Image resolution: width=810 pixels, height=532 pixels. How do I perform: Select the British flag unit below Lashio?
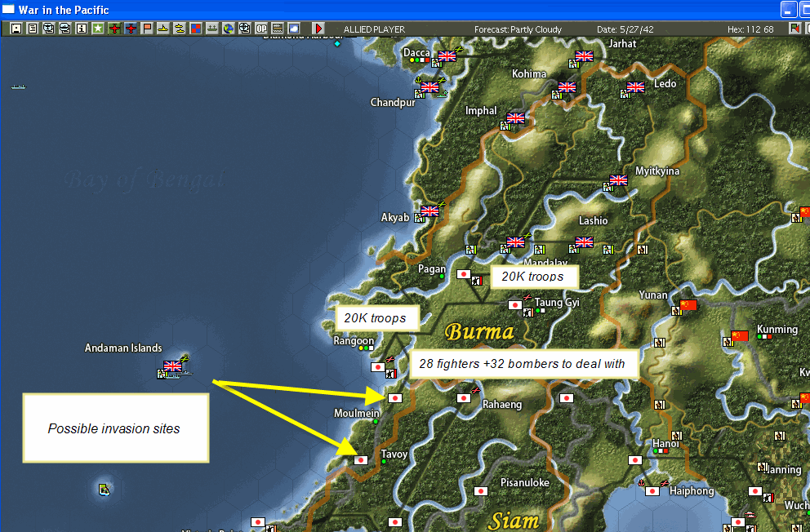pyautogui.click(x=585, y=242)
